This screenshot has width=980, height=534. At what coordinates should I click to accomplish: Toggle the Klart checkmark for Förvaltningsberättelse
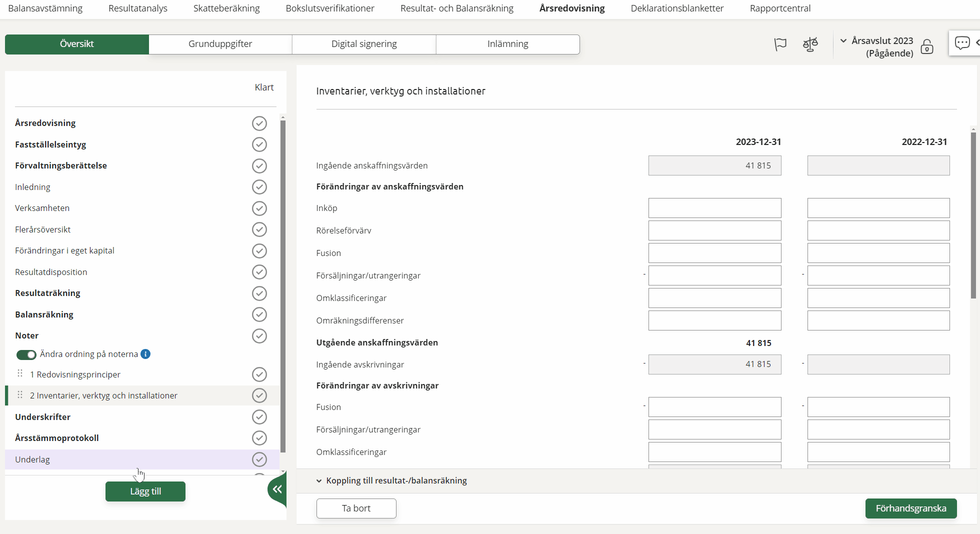(259, 165)
